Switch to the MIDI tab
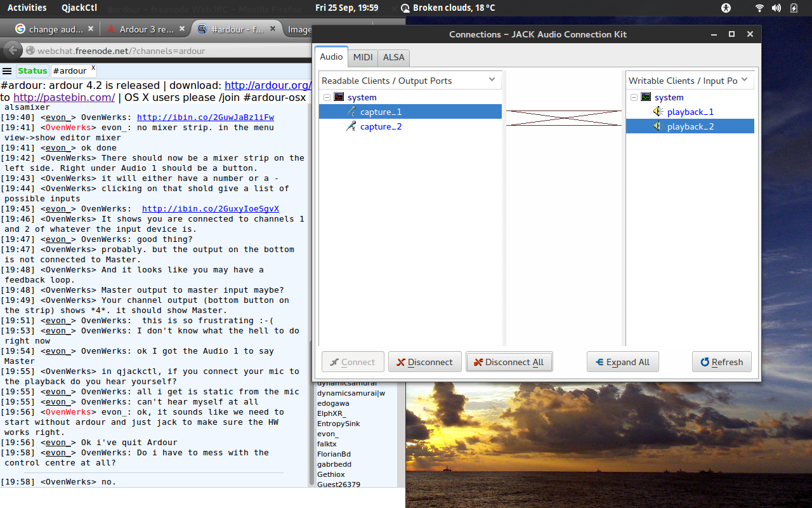 (x=363, y=57)
